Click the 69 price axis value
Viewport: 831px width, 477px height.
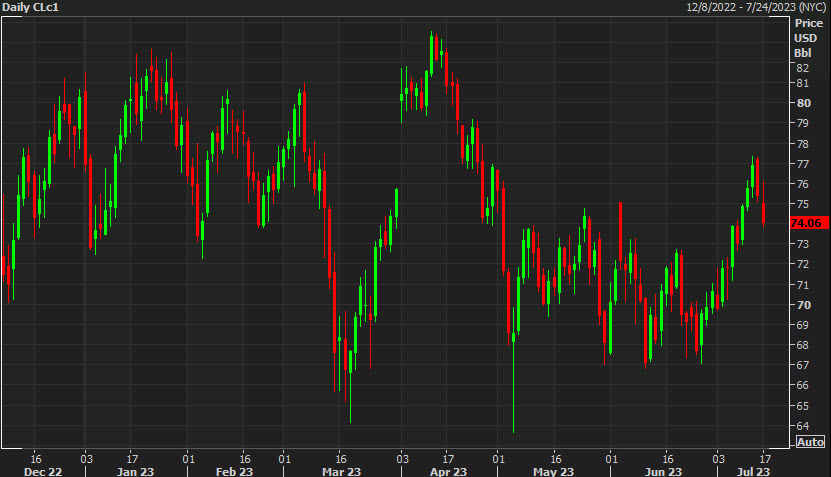pos(802,325)
